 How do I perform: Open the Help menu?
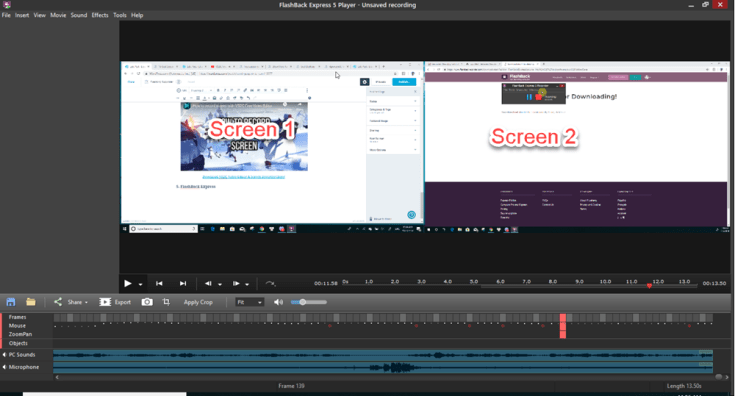(137, 15)
